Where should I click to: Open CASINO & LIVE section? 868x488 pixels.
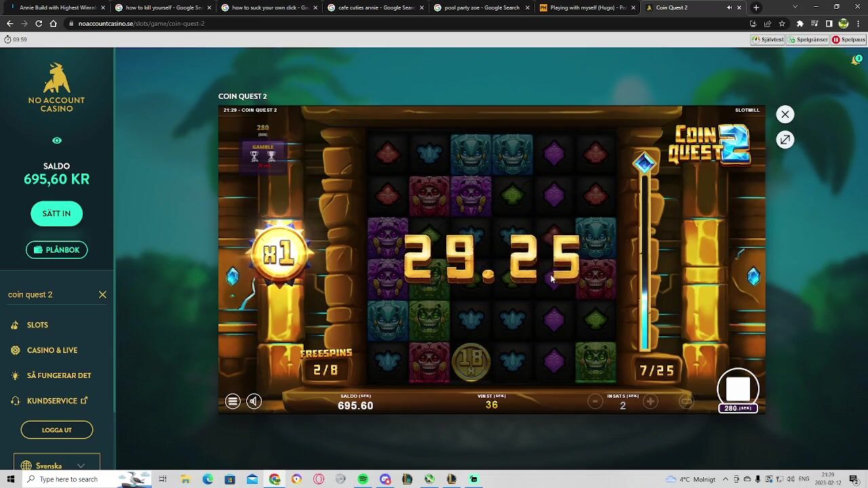(52, 350)
